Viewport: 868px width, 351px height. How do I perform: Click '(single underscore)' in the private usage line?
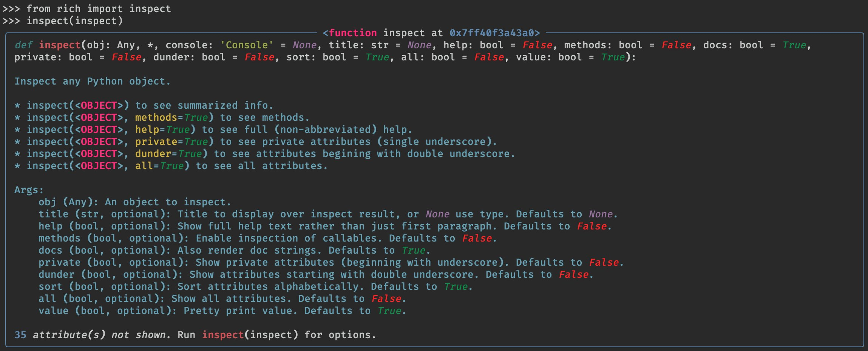(x=434, y=142)
